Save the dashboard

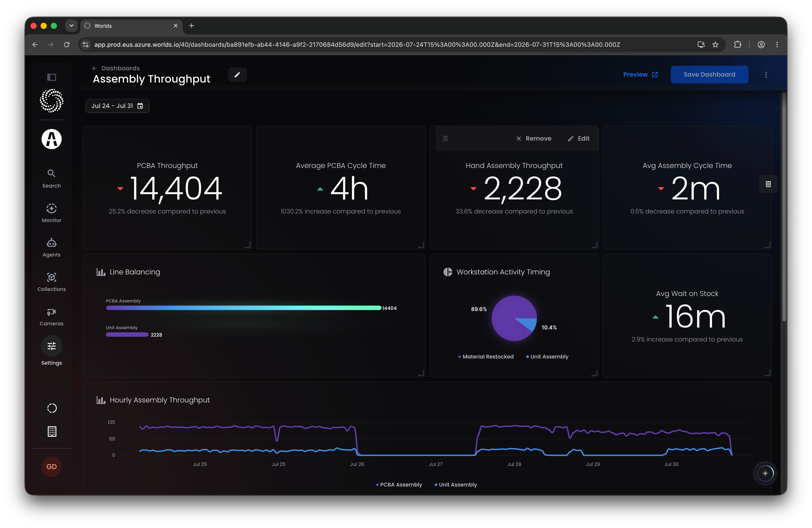click(x=709, y=74)
